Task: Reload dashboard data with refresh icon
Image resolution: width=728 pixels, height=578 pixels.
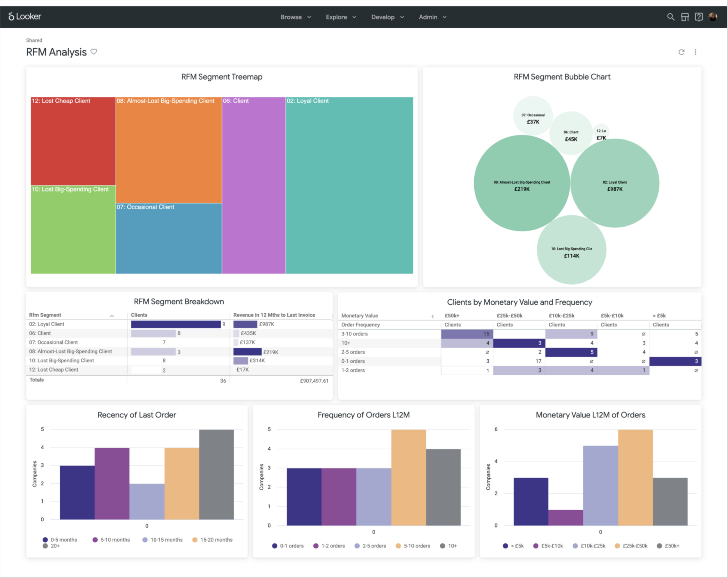Action: [681, 52]
